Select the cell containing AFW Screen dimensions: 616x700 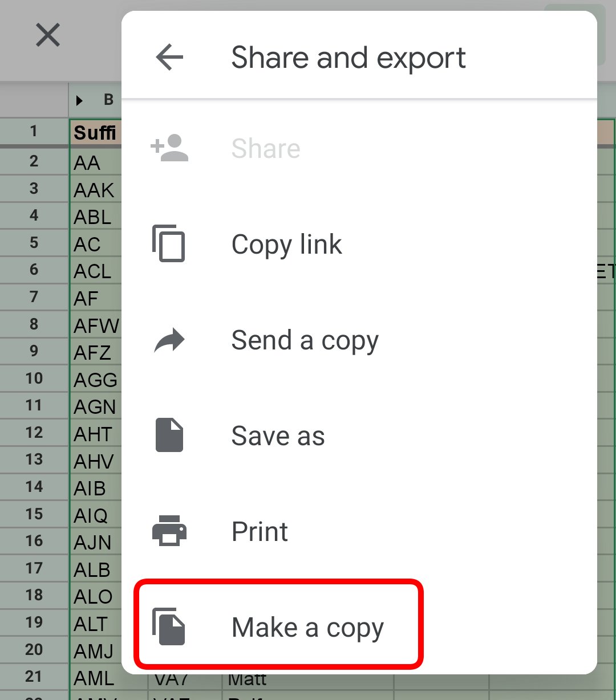point(95,325)
